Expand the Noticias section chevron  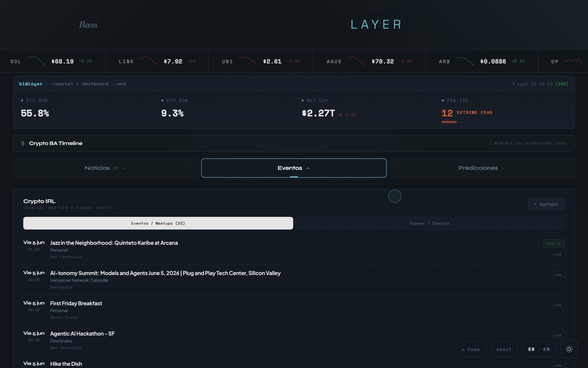pyautogui.click(x=124, y=168)
